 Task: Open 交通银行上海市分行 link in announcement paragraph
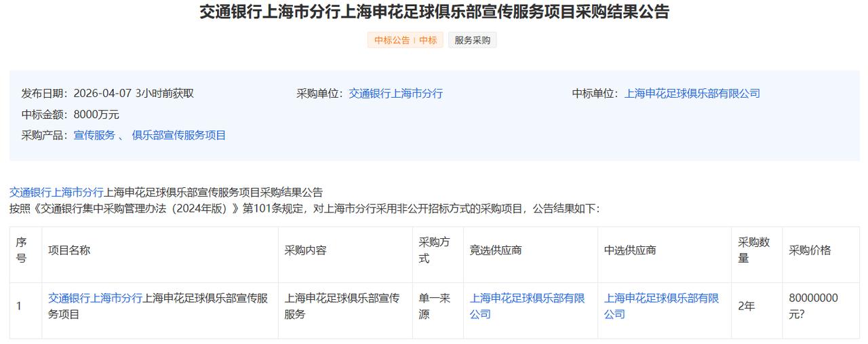pos(56,192)
